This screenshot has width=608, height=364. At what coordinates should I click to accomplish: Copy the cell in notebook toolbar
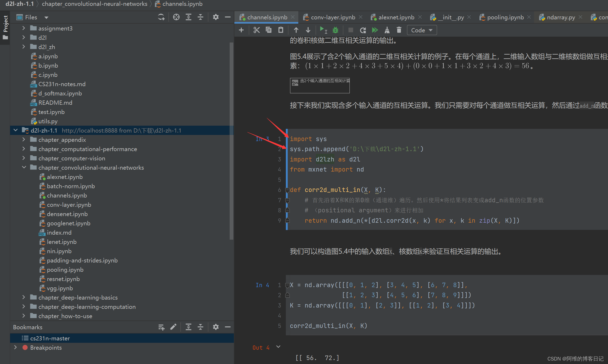(x=269, y=30)
